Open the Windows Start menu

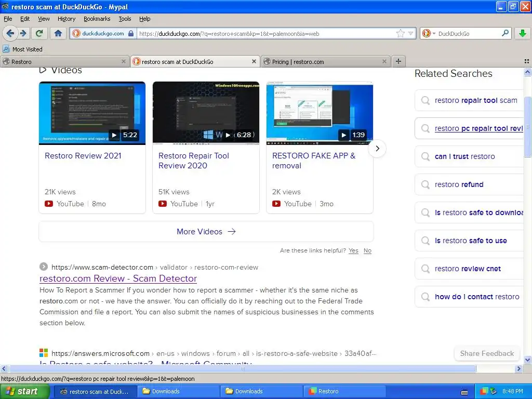(x=25, y=391)
